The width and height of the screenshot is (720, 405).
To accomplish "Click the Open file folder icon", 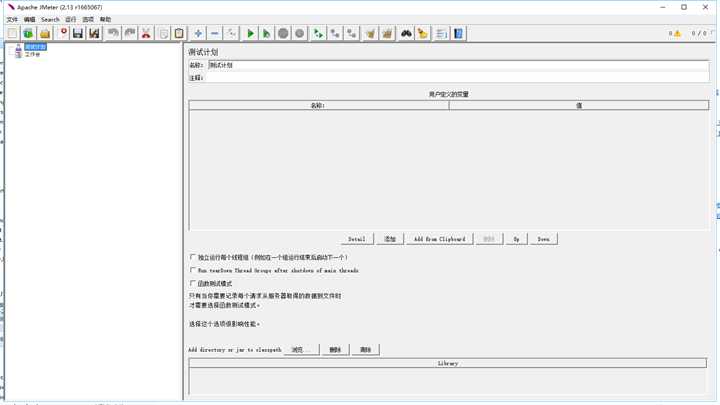I will tap(45, 34).
